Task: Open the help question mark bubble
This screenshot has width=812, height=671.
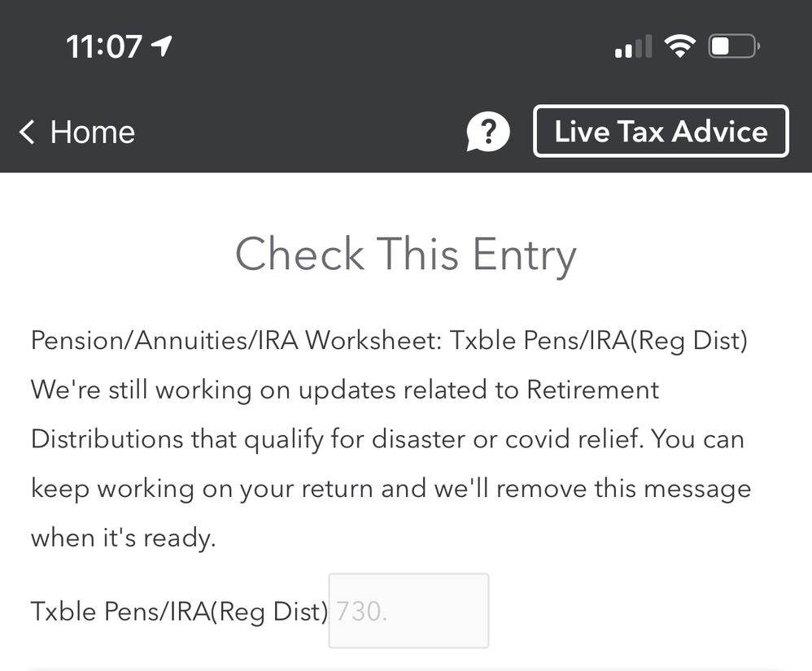Action: 488,132
